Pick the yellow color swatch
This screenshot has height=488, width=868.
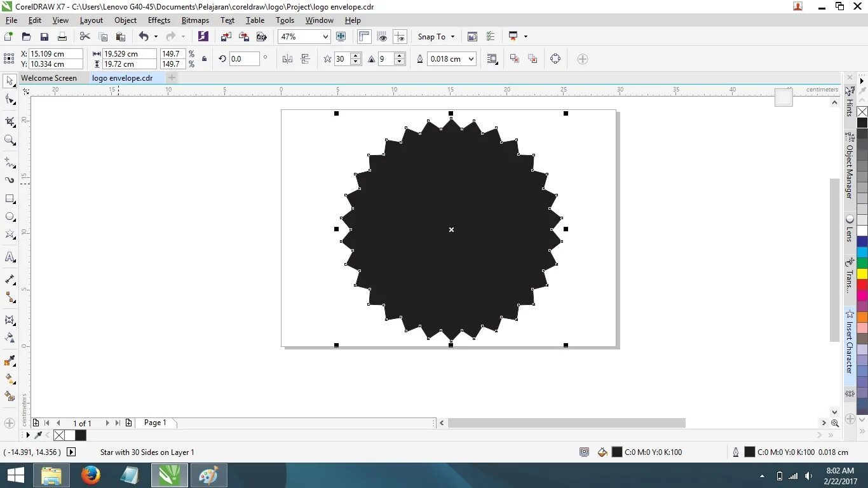pos(862,274)
